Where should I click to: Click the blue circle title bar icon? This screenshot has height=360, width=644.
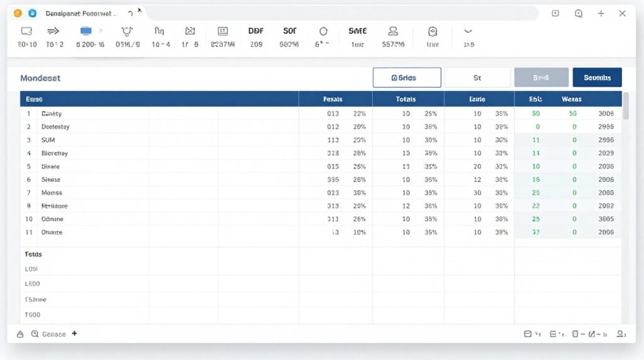[33, 13]
